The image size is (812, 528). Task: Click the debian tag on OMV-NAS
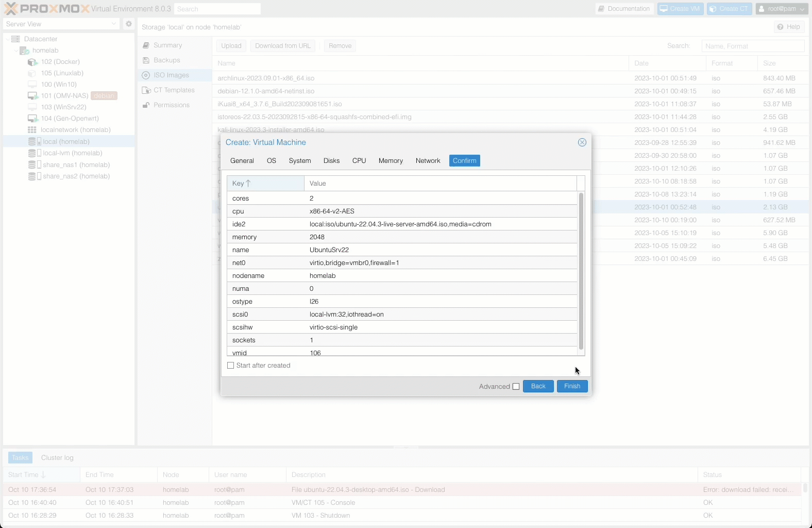104,96
